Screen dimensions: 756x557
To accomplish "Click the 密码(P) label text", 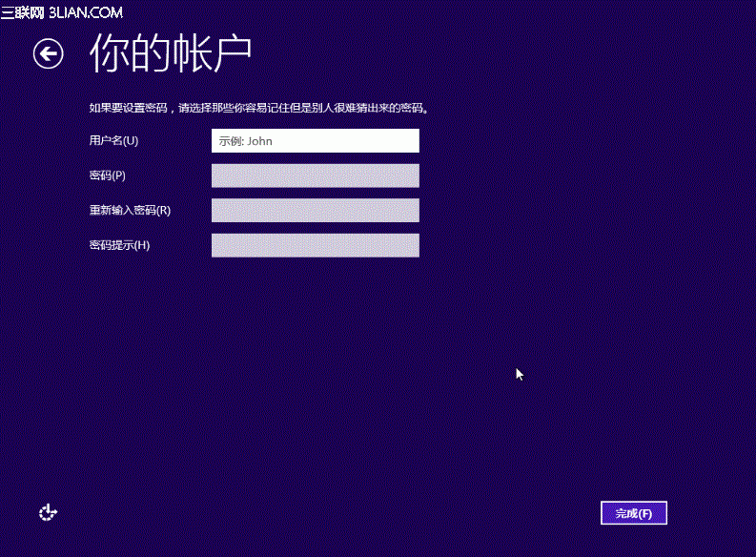I will click(108, 175).
